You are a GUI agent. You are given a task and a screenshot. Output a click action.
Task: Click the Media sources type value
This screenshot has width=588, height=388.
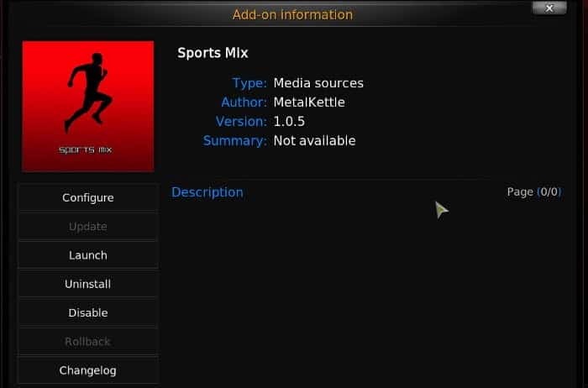click(x=318, y=83)
